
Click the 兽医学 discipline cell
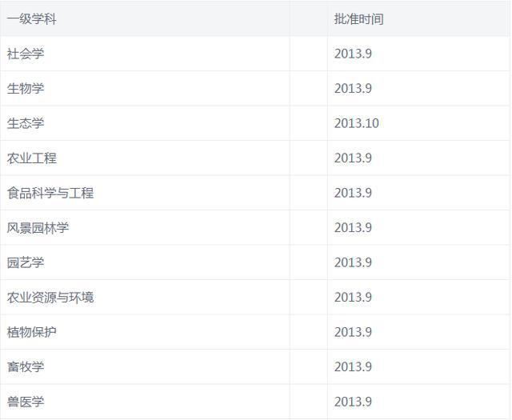click(x=26, y=402)
